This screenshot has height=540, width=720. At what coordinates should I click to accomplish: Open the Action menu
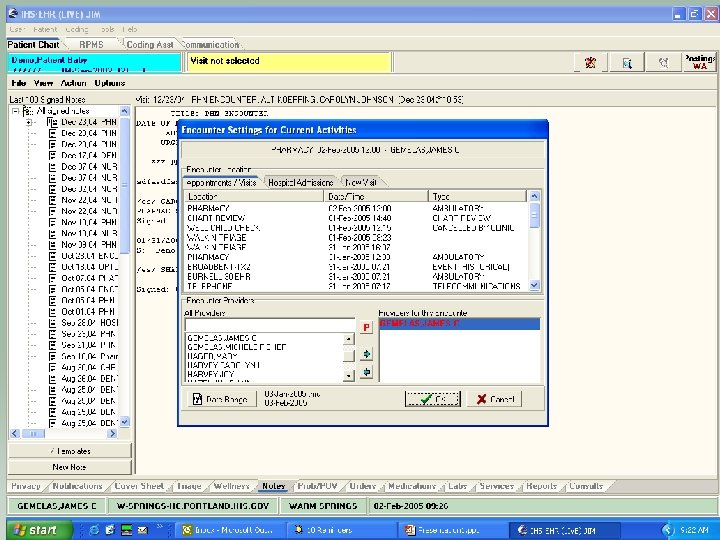click(73, 83)
